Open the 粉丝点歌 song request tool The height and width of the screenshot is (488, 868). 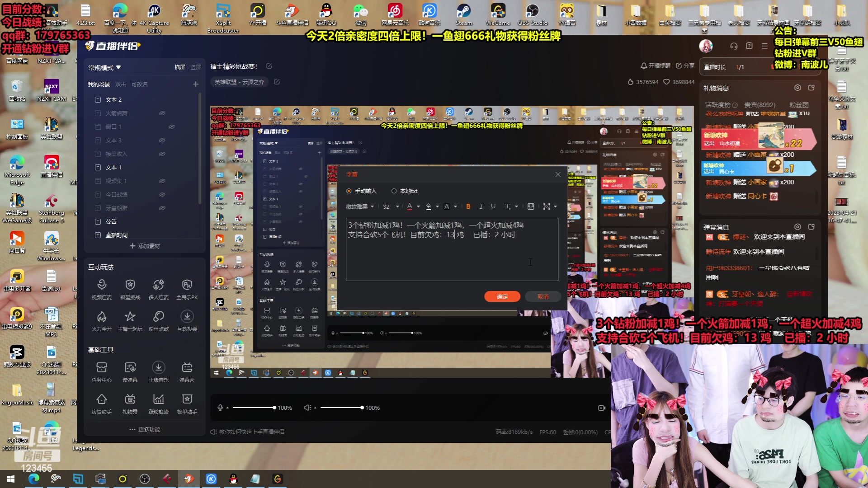pyautogui.click(x=159, y=321)
